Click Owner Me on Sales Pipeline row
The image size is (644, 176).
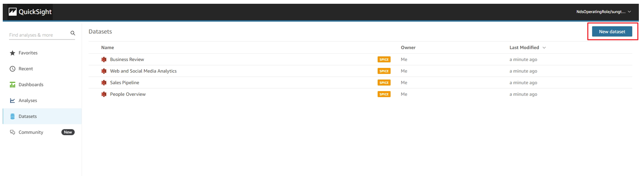[404, 83]
